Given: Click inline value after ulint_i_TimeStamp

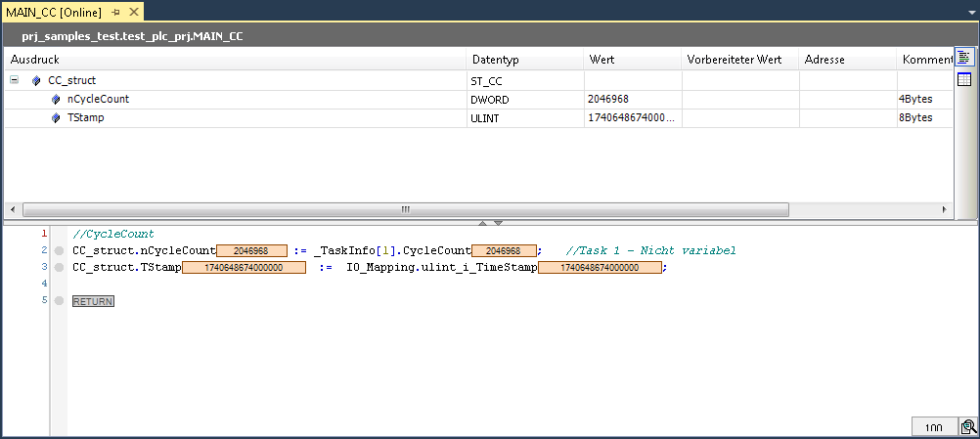Looking at the screenshot, I should pyautogui.click(x=600, y=267).
